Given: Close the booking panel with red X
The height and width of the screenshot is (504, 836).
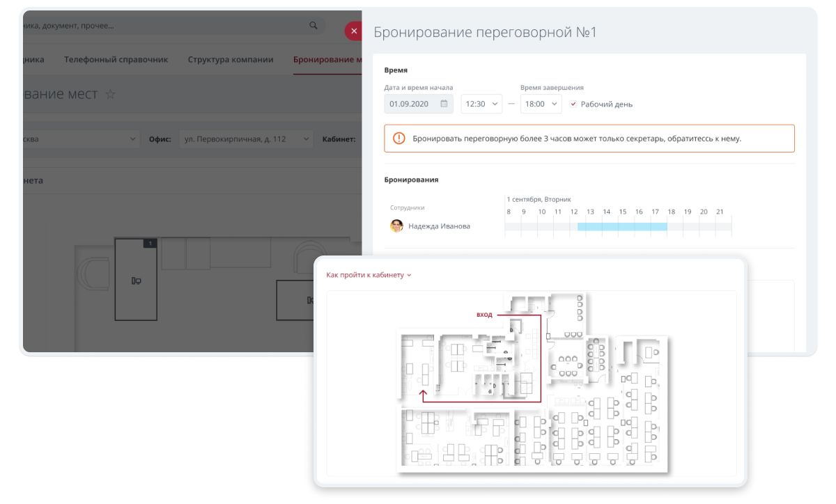Looking at the screenshot, I should 354,31.
